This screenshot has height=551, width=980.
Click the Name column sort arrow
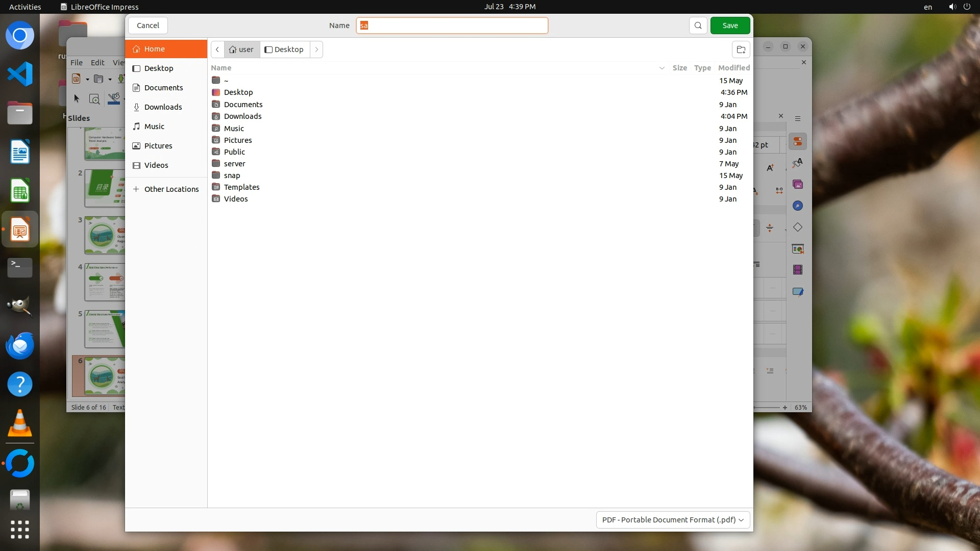661,68
